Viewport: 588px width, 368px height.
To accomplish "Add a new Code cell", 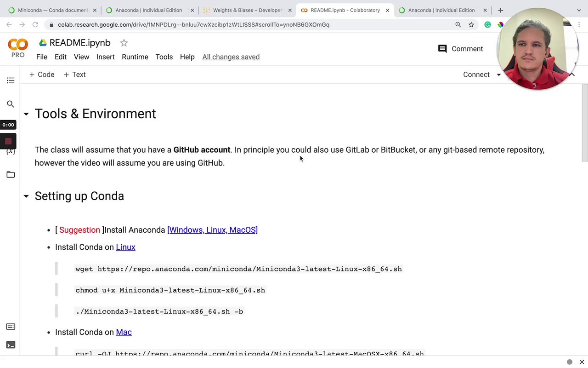I will (42, 75).
